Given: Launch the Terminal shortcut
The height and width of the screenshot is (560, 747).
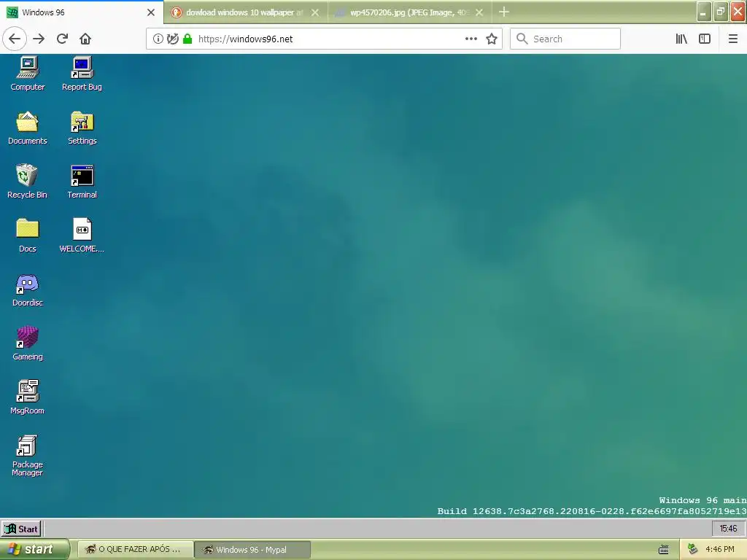Looking at the screenshot, I should point(82,182).
